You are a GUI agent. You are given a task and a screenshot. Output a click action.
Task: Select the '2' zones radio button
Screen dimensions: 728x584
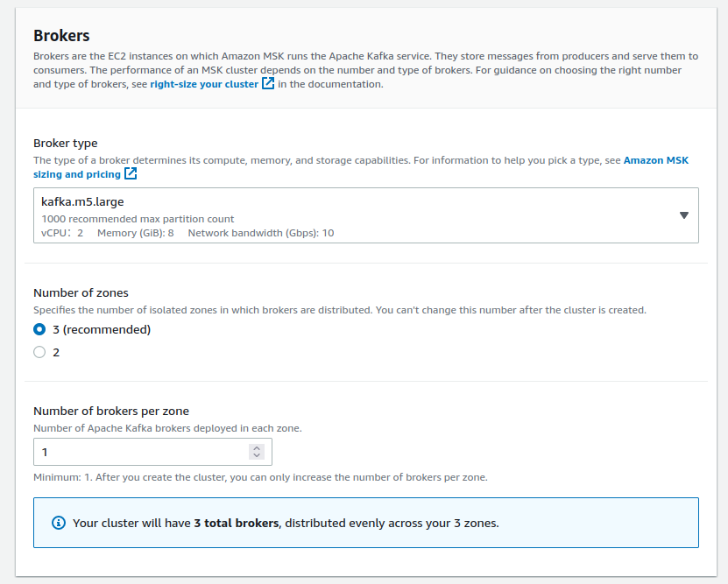pos(39,353)
